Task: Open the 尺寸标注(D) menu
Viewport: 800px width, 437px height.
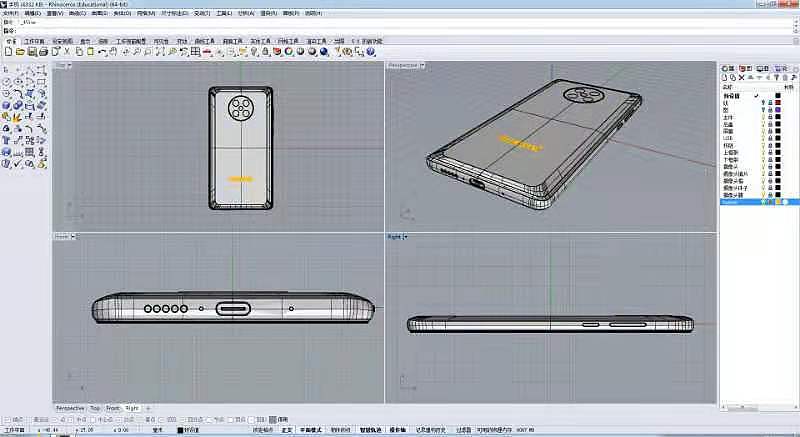Action: (x=175, y=13)
